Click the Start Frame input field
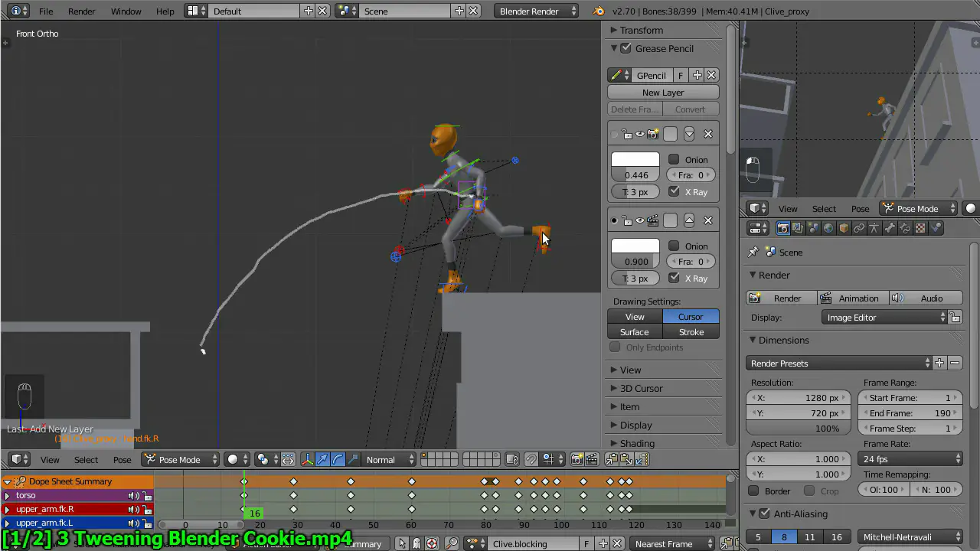This screenshot has width=980, height=551. point(910,398)
